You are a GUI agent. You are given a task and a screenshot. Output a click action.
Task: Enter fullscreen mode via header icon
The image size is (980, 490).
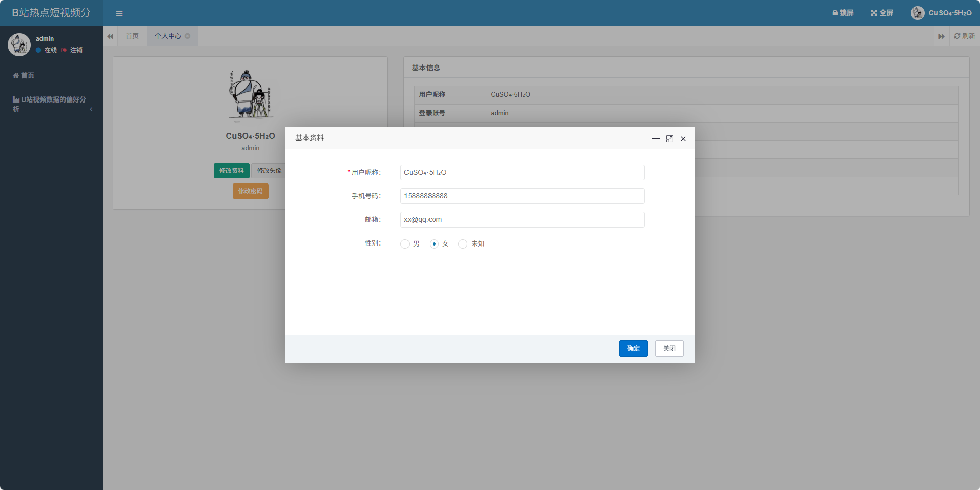[874, 13]
